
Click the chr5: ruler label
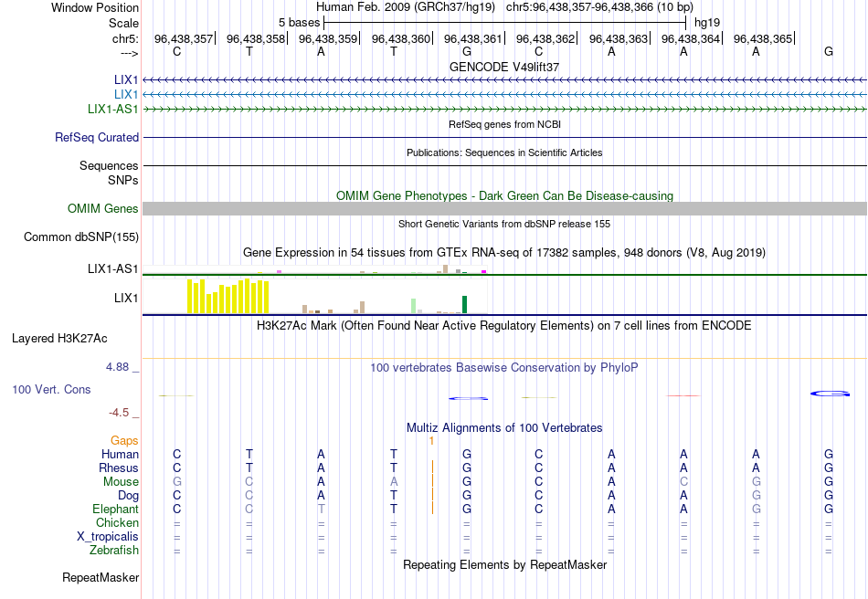pos(126,38)
